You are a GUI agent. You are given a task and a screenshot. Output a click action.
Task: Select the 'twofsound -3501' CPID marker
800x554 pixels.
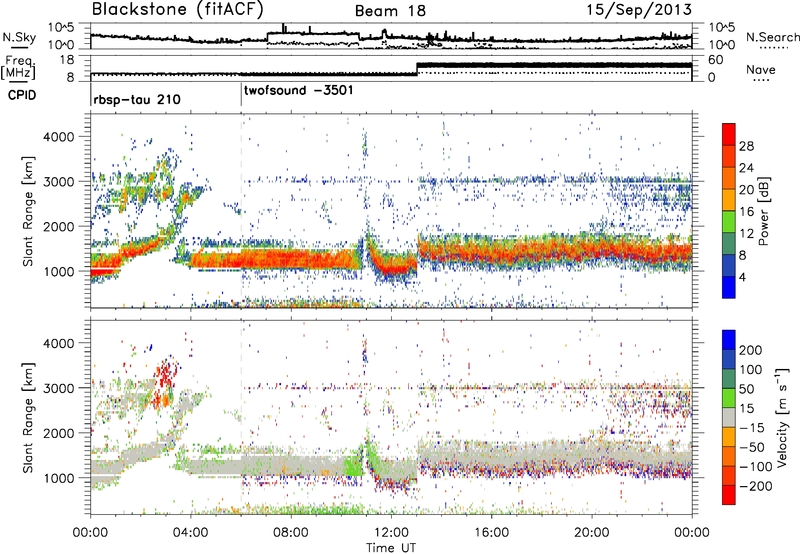point(298,91)
